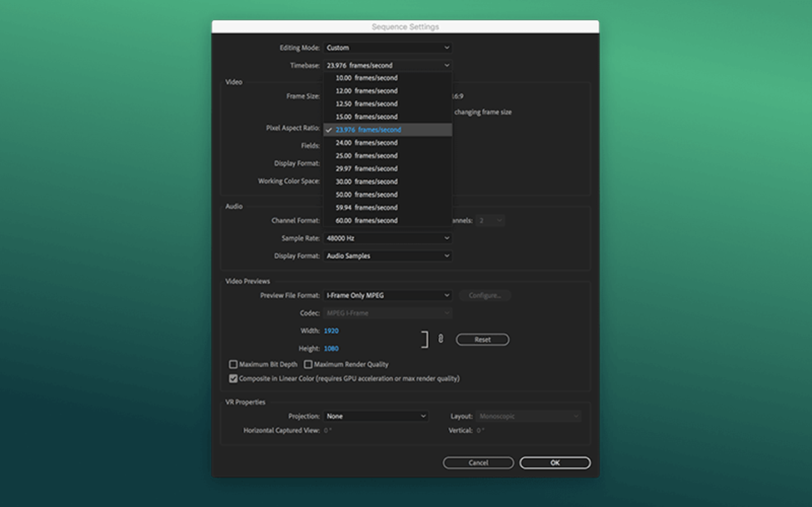Click the Cancel button
The image size is (812, 507).
click(x=479, y=463)
